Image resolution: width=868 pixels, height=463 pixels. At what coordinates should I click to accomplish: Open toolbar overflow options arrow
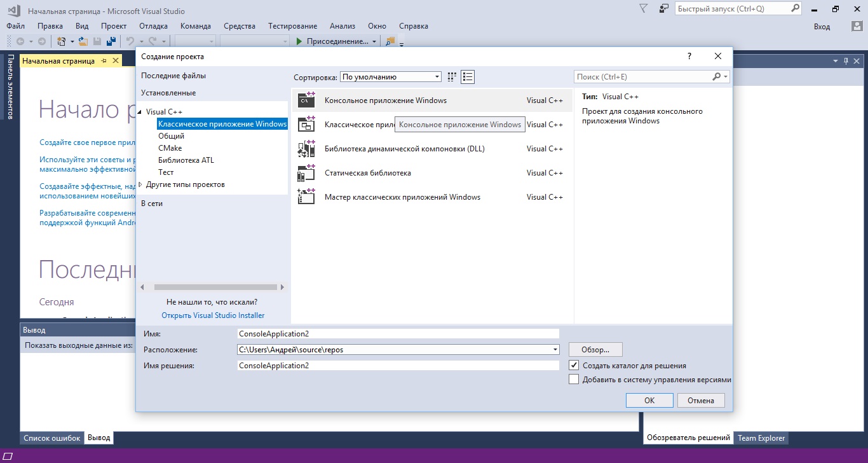click(x=402, y=44)
